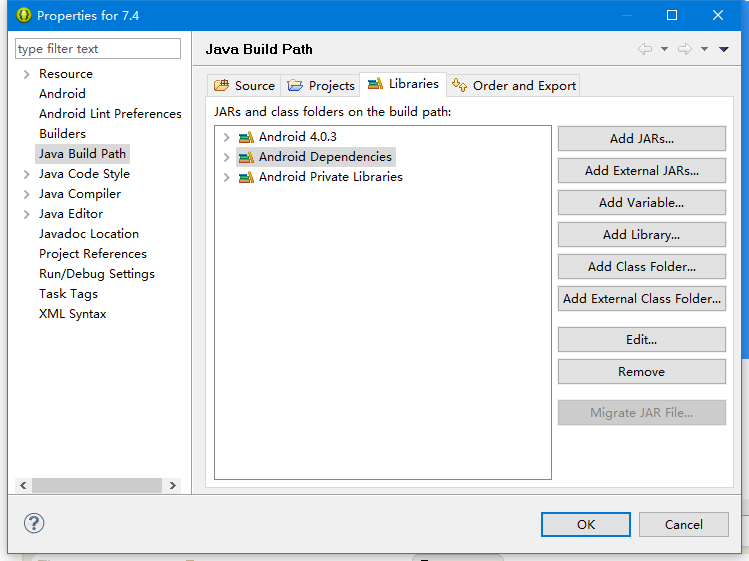The height and width of the screenshot is (561, 749).
Task: Select the Java Code Style label
Action: (x=85, y=174)
